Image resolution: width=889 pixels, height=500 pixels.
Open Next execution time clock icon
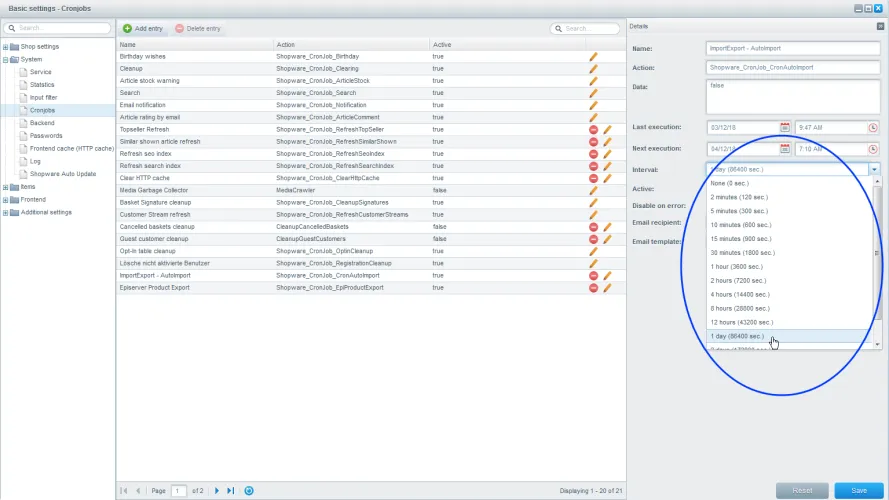(873, 149)
